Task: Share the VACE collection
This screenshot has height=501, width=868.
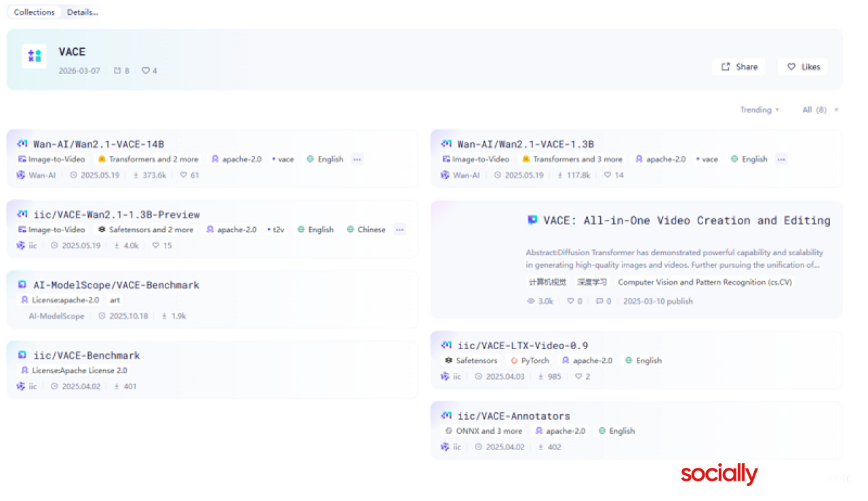Action: pyautogui.click(x=739, y=66)
